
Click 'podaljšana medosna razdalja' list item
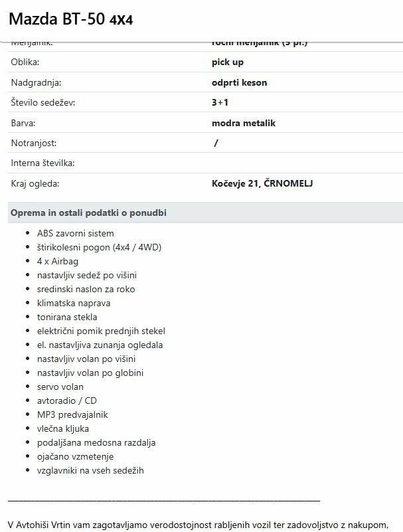point(96,442)
